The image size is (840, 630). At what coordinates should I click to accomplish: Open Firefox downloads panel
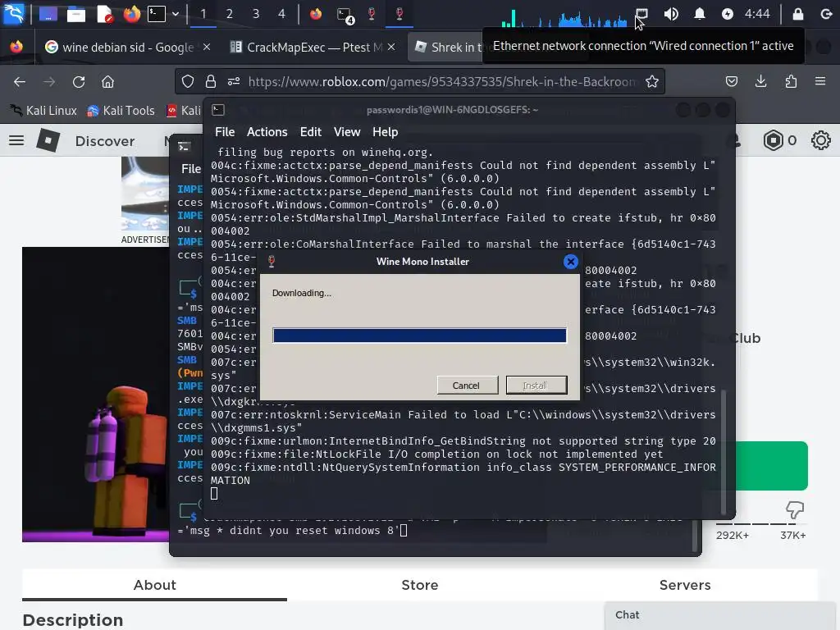(760, 81)
